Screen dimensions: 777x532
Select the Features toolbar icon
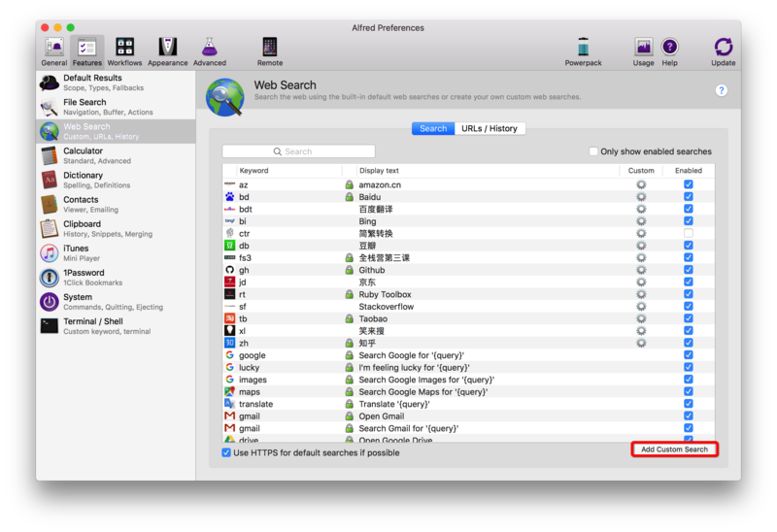pos(87,51)
